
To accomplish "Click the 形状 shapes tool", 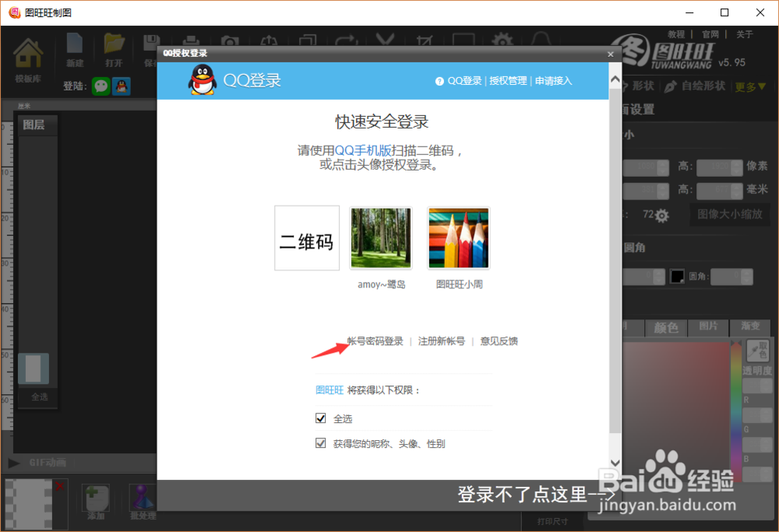I will pos(643,86).
